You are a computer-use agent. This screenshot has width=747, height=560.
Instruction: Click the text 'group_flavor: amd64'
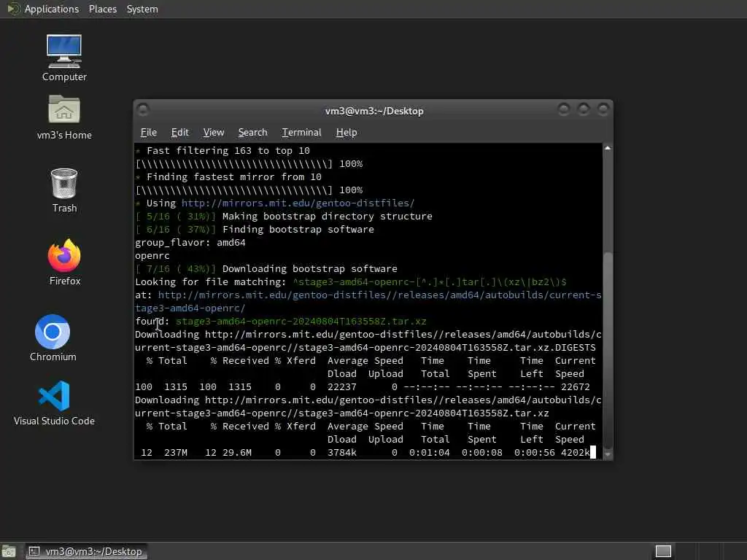click(190, 242)
